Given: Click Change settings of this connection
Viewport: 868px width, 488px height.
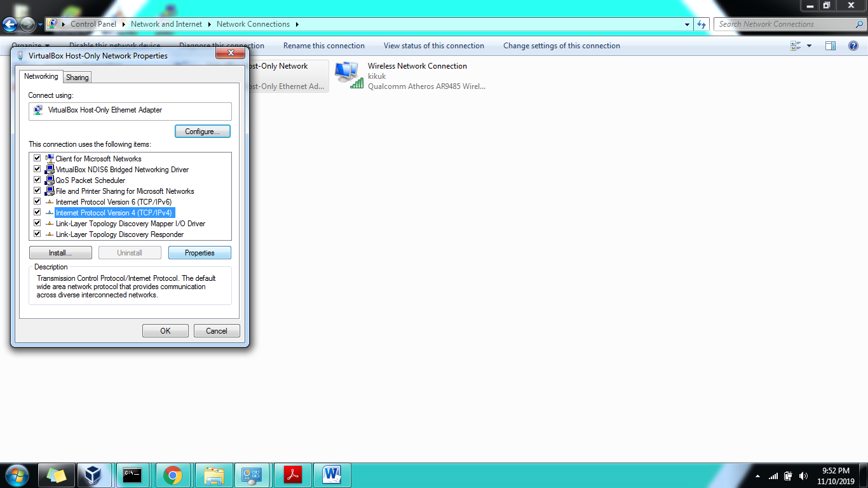Looking at the screenshot, I should [x=562, y=46].
